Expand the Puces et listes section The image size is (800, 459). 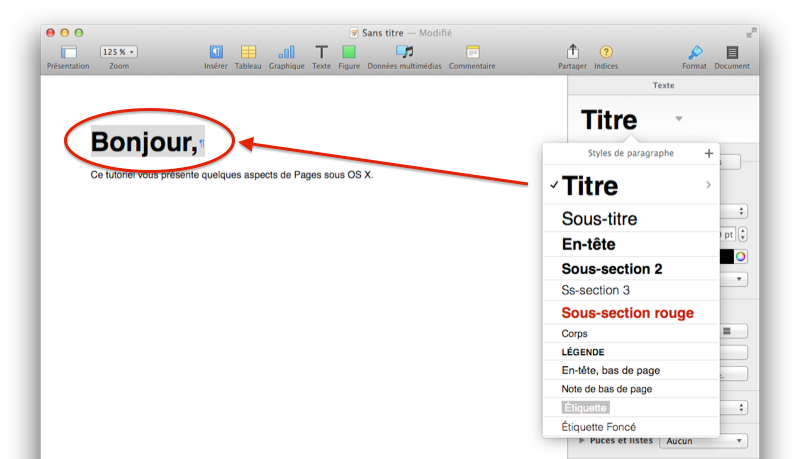point(582,441)
